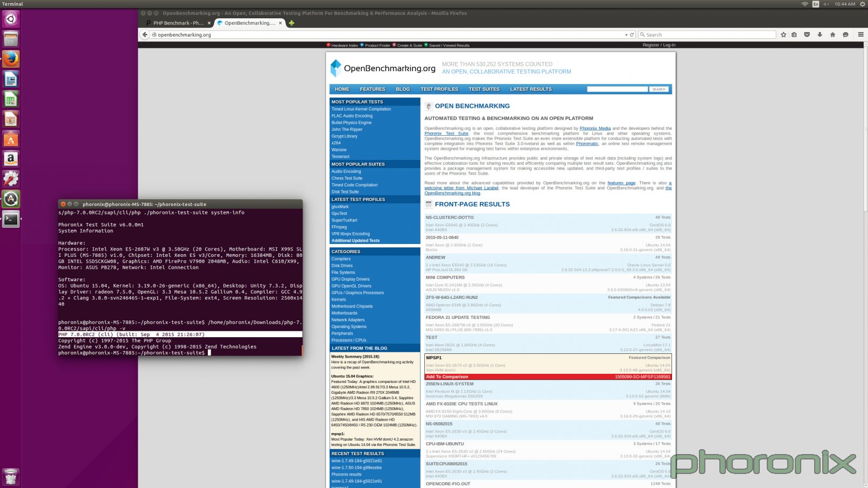Select OpenBenchmarking tab in Firefox

pos(249,23)
